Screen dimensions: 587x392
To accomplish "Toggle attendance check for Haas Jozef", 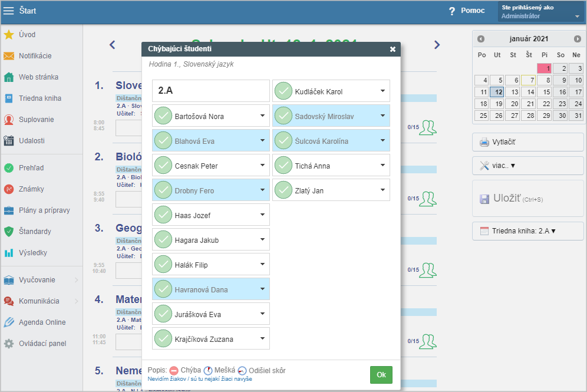I will [163, 215].
